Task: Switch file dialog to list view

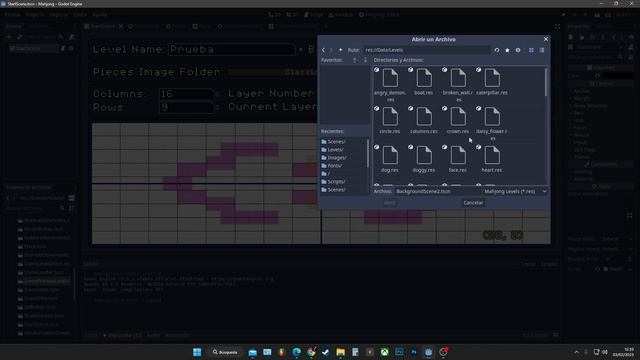Action: click(542, 50)
